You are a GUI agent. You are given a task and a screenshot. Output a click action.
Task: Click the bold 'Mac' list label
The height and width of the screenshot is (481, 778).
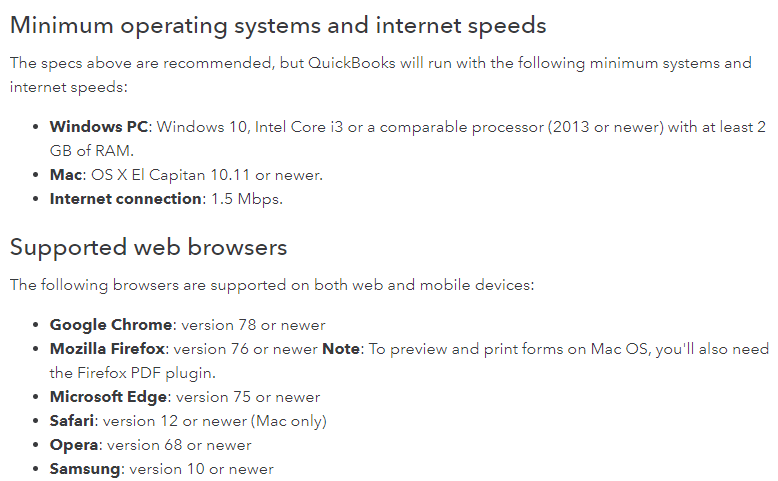tap(67, 175)
